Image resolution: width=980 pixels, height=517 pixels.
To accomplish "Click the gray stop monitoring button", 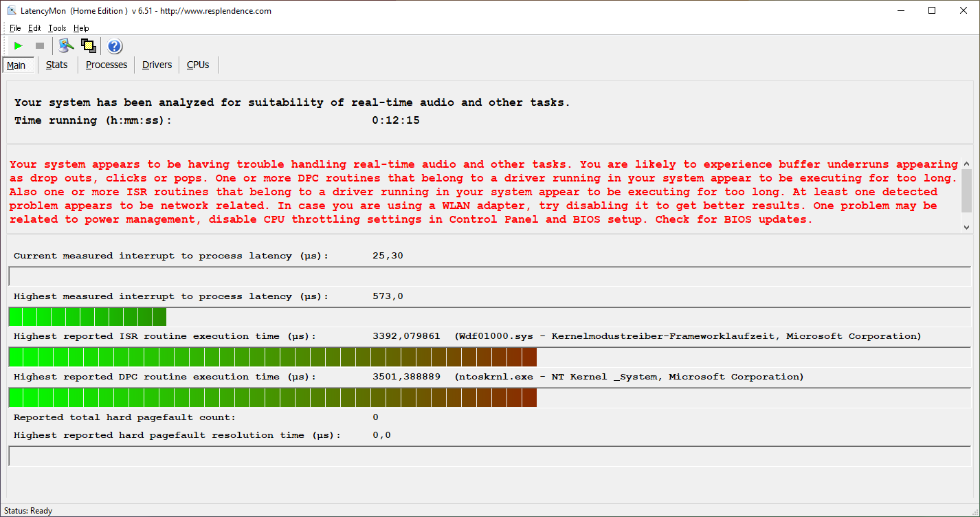I will click(40, 46).
